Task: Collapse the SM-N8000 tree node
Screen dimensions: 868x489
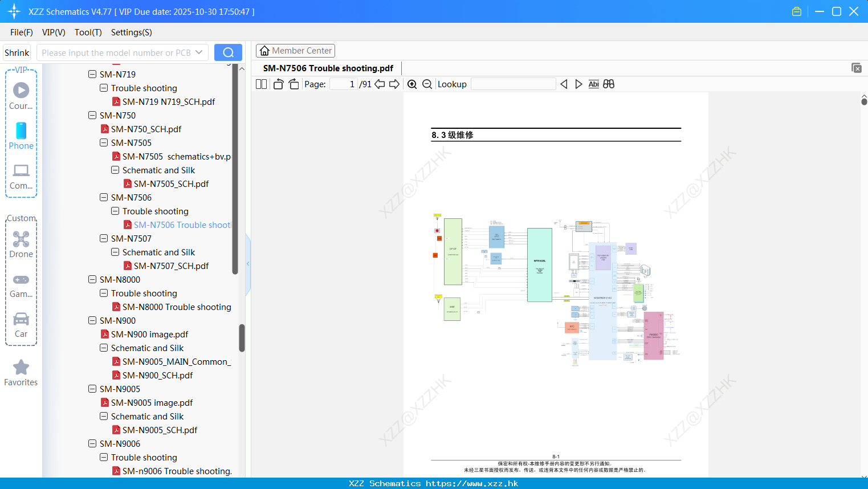Action: (92, 279)
